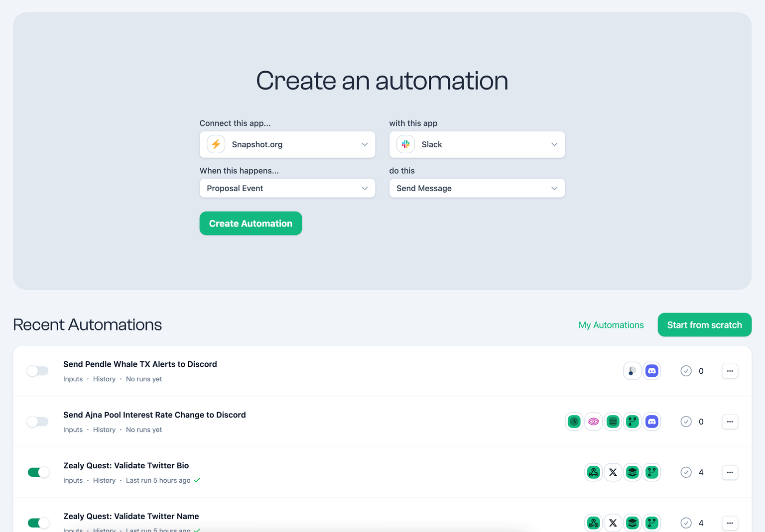Open History for Validate Twitter Bio automation

coord(104,481)
